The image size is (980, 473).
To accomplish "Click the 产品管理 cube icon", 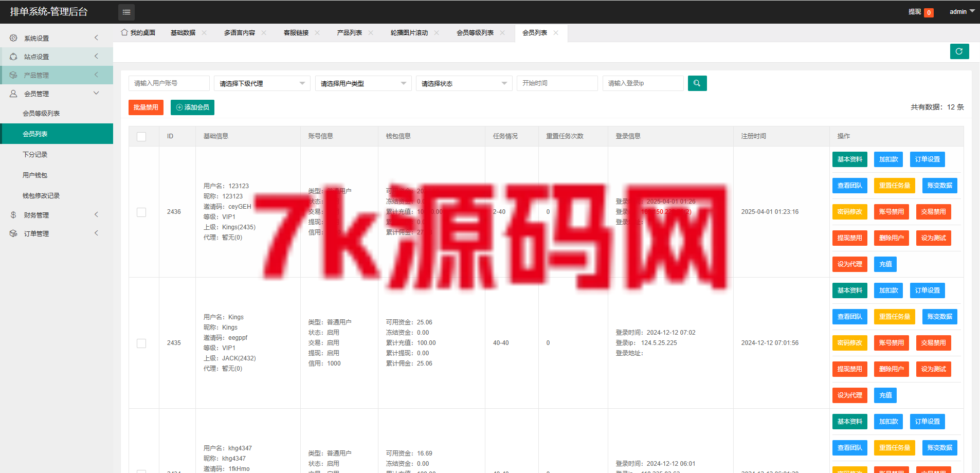I will pyautogui.click(x=13, y=75).
